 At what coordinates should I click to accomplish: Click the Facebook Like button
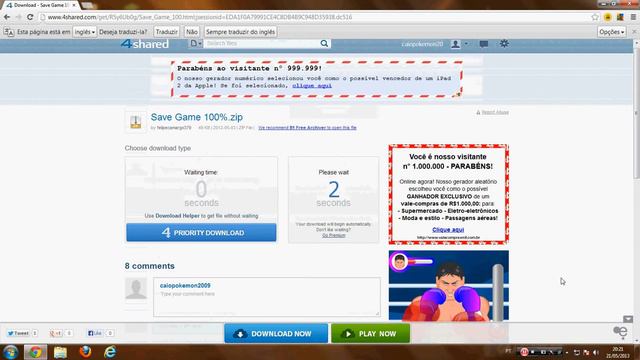click(x=95, y=333)
